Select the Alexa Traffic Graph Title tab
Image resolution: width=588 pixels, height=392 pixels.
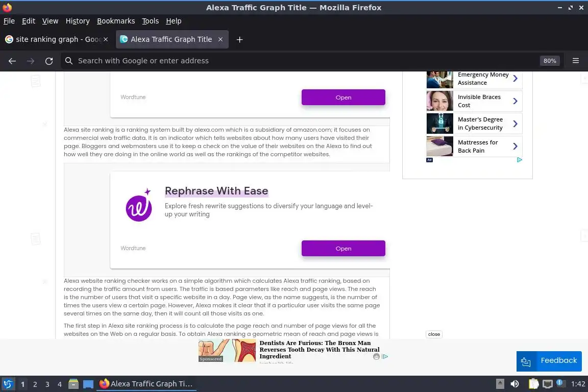[x=172, y=39]
